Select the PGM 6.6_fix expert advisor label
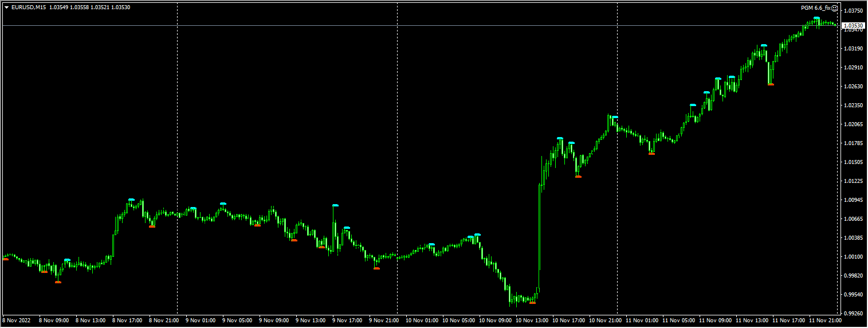868x328 pixels. click(x=816, y=8)
